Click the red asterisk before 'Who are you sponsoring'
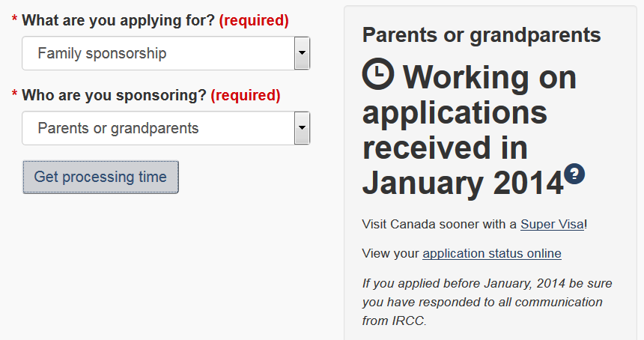This screenshot has height=340, width=644. (15, 93)
